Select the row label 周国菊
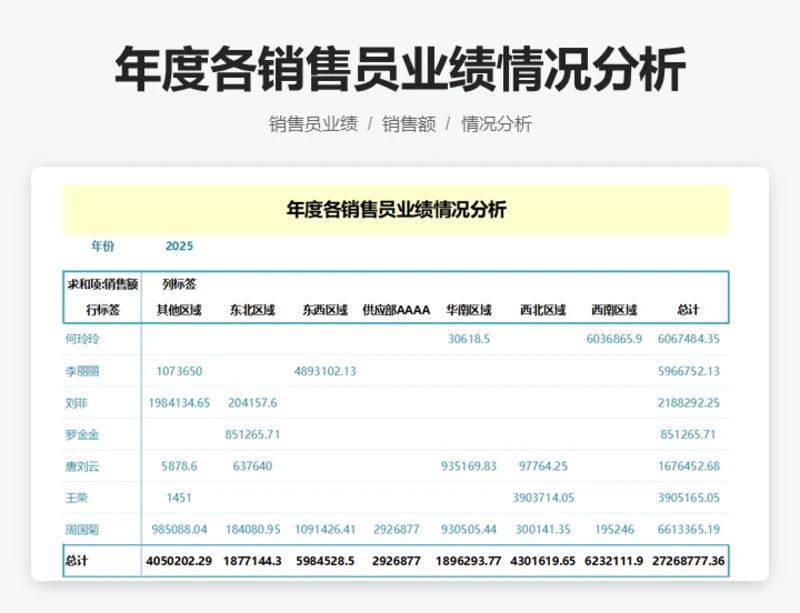This screenshot has width=800, height=613. [82, 530]
